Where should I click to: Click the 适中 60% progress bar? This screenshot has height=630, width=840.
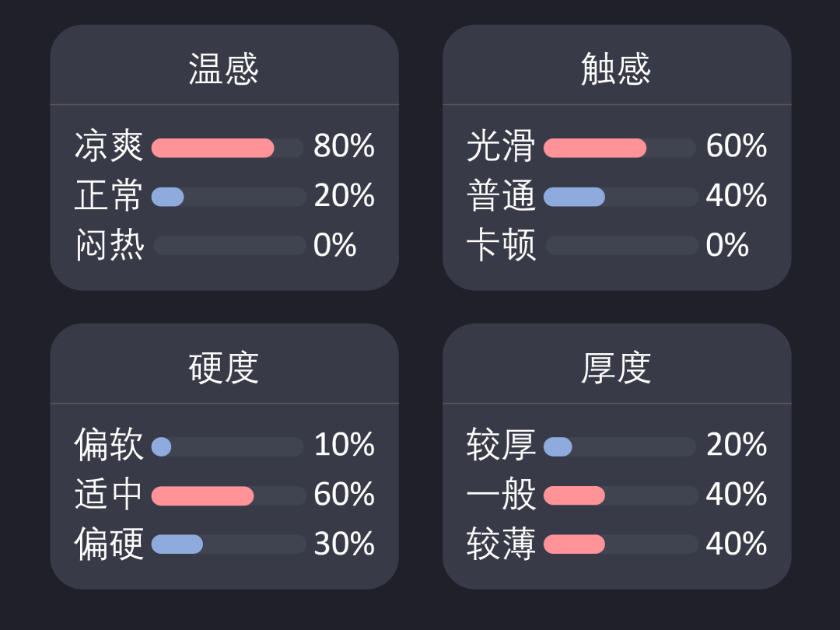click(228, 495)
